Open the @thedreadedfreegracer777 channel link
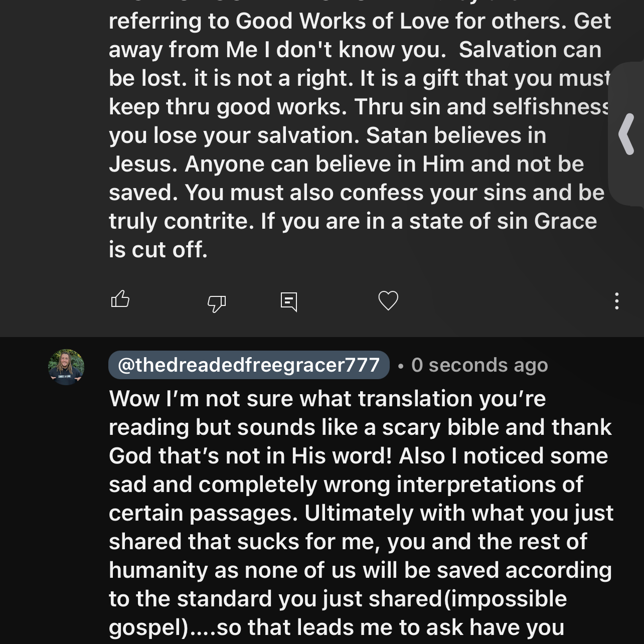The width and height of the screenshot is (644, 644). 249,365
